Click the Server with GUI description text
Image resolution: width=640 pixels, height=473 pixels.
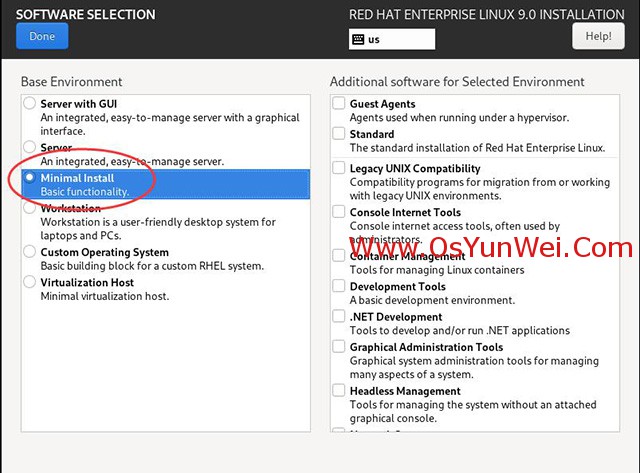(170, 124)
